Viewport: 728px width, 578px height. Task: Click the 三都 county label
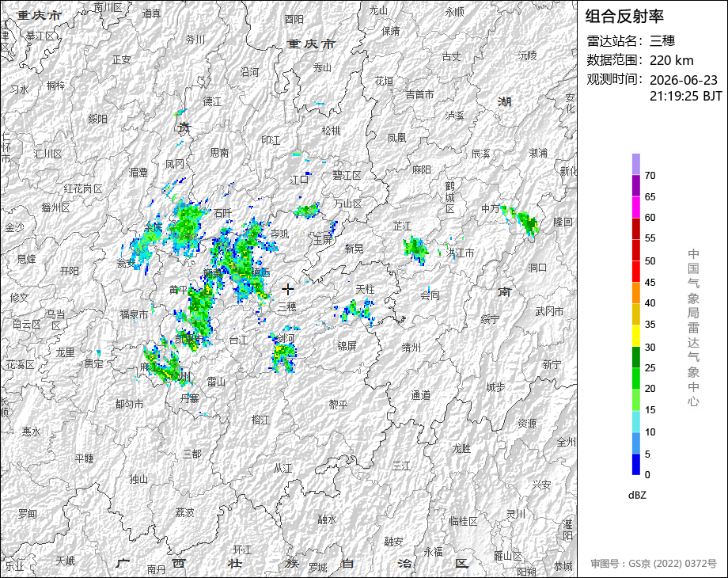click(x=191, y=454)
